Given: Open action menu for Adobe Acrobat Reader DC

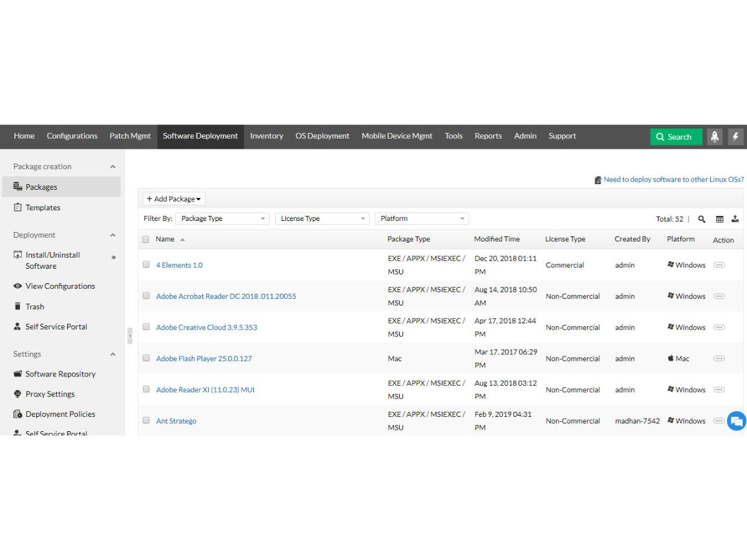Looking at the screenshot, I should pyautogui.click(x=719, y=296).
